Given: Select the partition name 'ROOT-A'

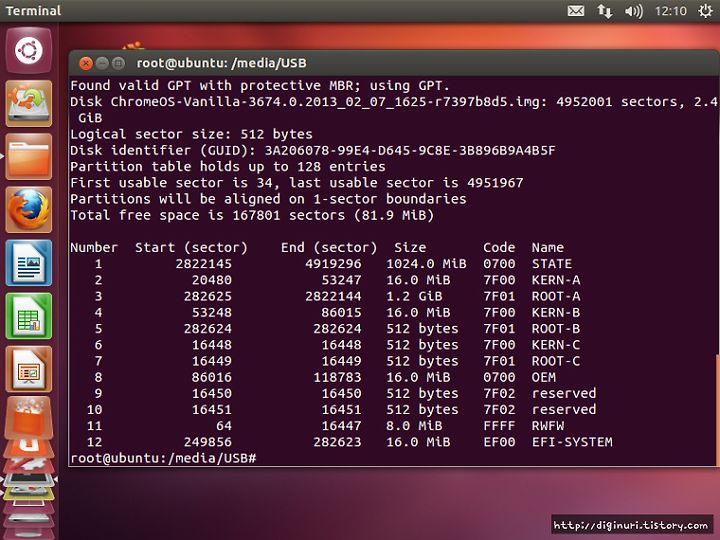Looking at the screenshot, I should click(556, 296).
